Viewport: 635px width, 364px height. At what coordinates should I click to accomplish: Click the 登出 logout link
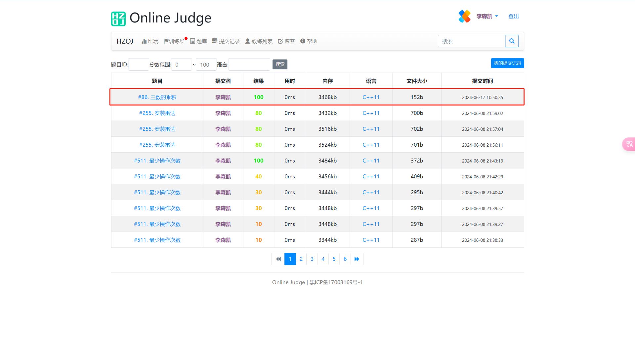coord(514,16)
